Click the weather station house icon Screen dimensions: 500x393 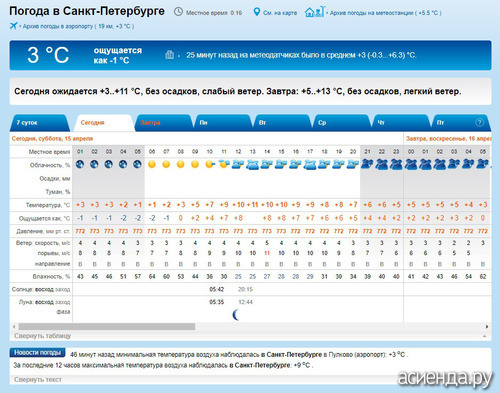pyautogui.click(x=314, y=12)
